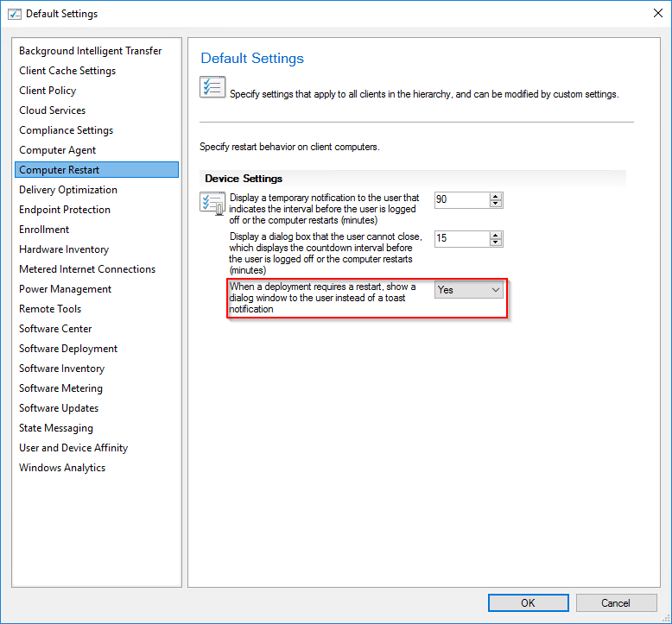The height and width of the screenshot is (624, 672).
Task: Go to Endpoint Protection settings
Action: point(65,210)
